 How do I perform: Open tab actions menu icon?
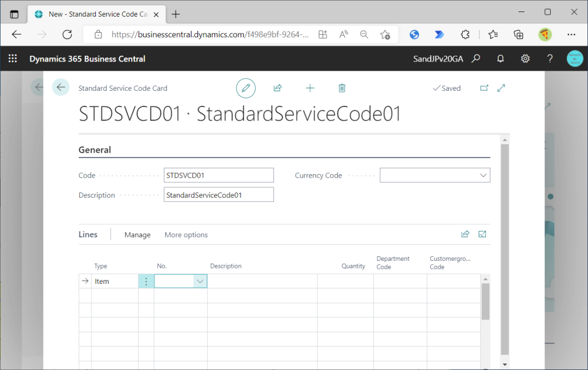[x=14, y=14]
